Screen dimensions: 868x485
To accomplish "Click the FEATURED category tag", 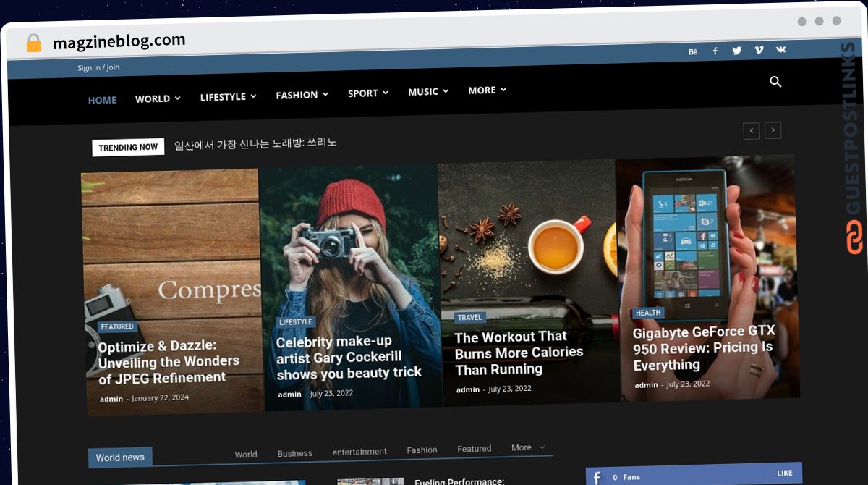I will (x=117, y=327).
